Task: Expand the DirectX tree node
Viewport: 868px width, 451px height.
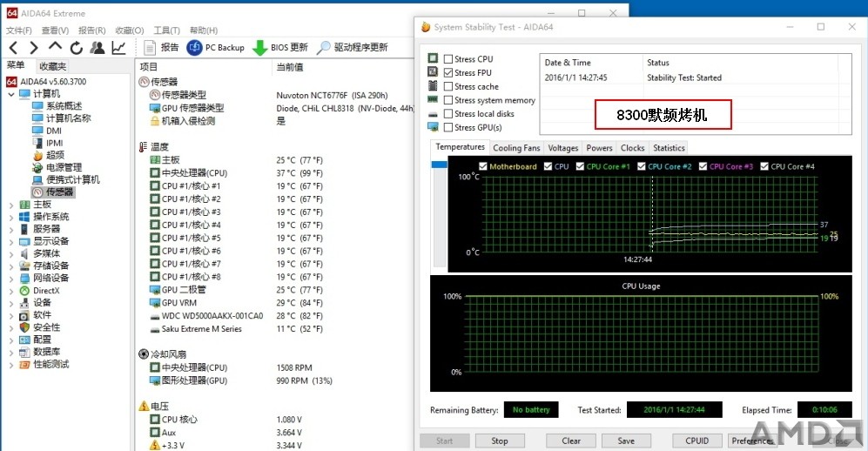Action: pyautogui.click(x=11, y=291)
